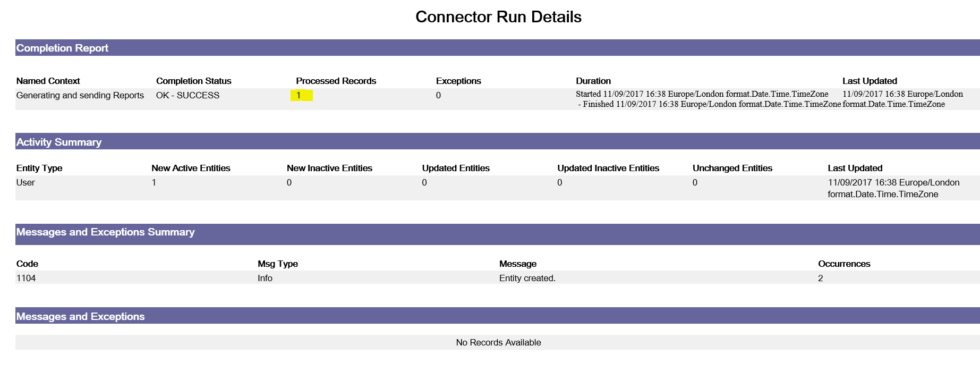The height and width of the screenshot is (371, 980).
Task: Click the Msg Type column header
Action: (x=278, y=264)
